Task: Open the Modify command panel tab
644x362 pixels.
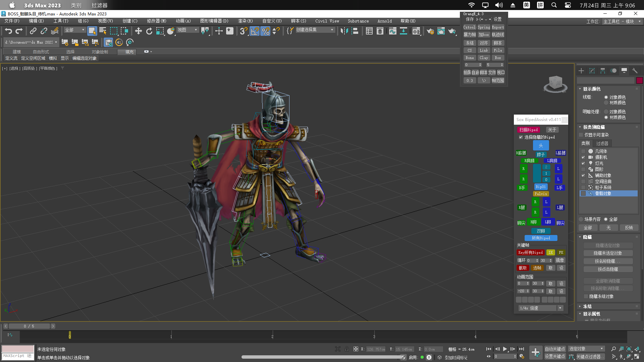Action: pyautogui.click(x=592, y=71)
